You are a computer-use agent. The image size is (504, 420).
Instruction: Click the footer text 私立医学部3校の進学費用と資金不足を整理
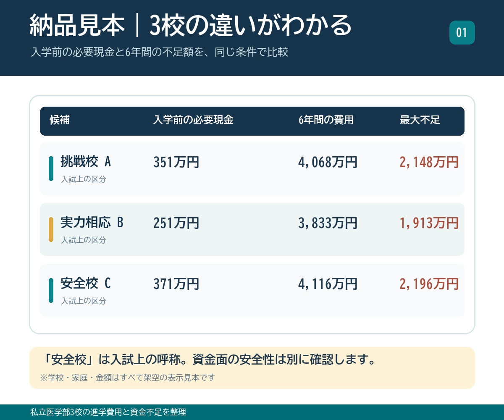pos(108,412)
